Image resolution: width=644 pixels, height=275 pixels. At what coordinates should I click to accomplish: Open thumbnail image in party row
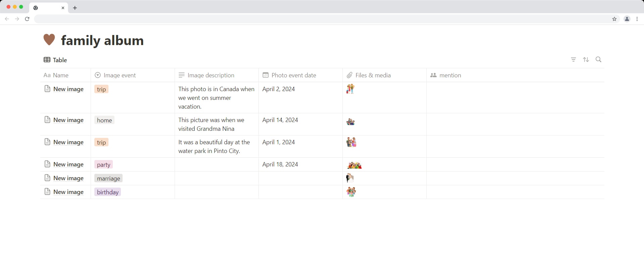[x=354, y=165]
